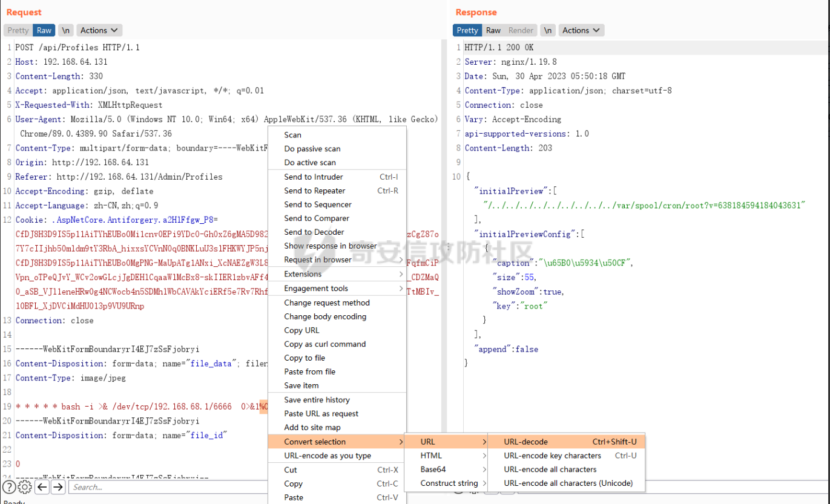Choose Do active scan

[337, 163]
